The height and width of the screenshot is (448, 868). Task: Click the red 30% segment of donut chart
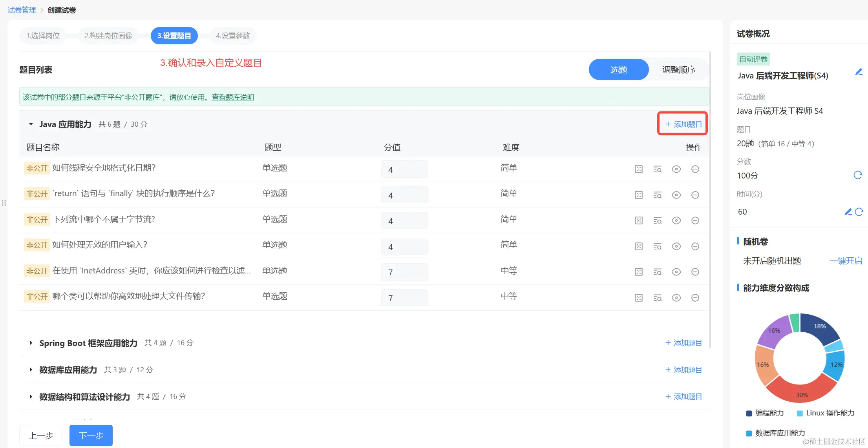click(801, 392)
